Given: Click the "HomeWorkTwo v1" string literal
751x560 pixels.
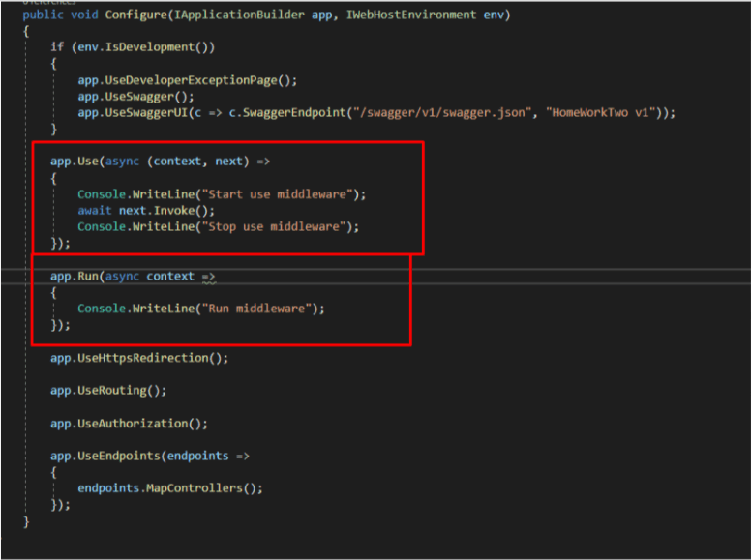Looking at the screenshot, I should (601, 112).
